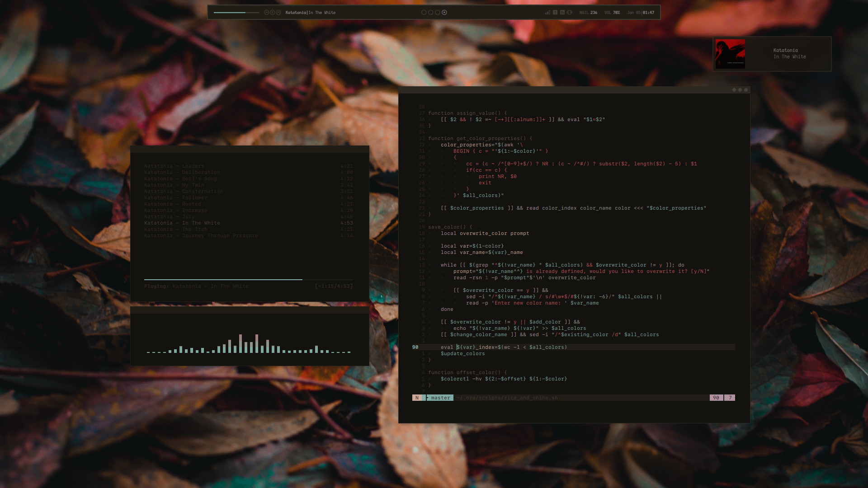
Task: Seek in the music player progress bar
Action: 248,280
